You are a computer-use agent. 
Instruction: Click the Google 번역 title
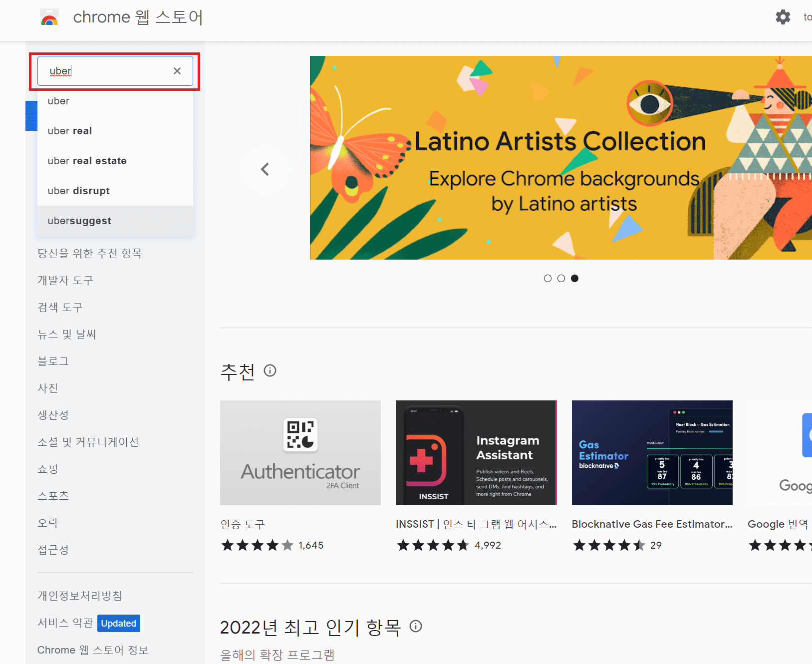coord(778,524)
